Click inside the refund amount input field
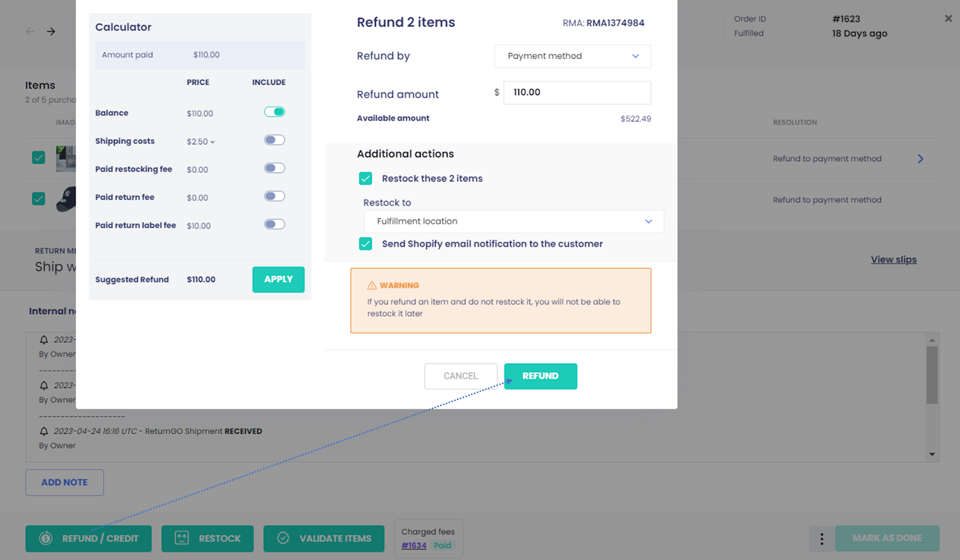The width and height of the screenshot is (960, 560). 576,92
